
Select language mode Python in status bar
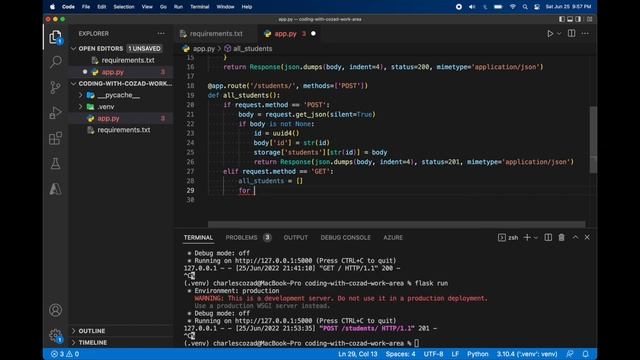coord(478,354)
